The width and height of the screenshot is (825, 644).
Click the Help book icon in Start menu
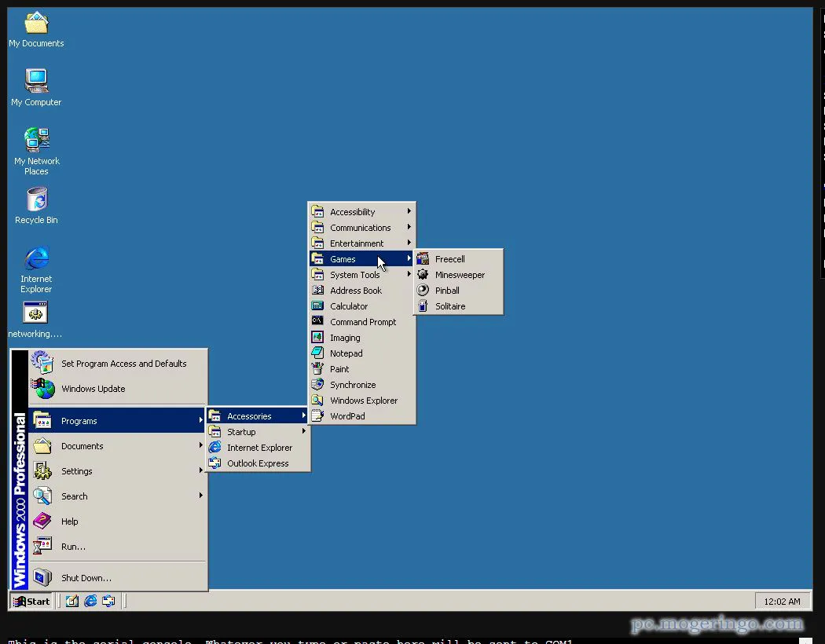tap(42, 521)
